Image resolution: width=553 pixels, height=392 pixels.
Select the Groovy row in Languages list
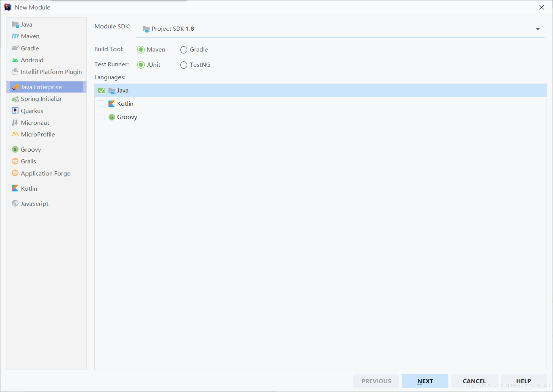[320, 117]
